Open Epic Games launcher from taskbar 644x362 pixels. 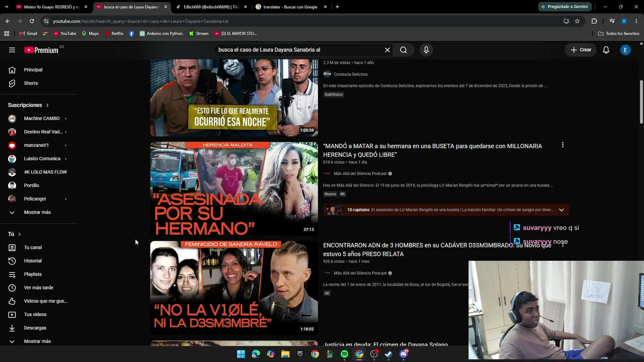point(300,354)
